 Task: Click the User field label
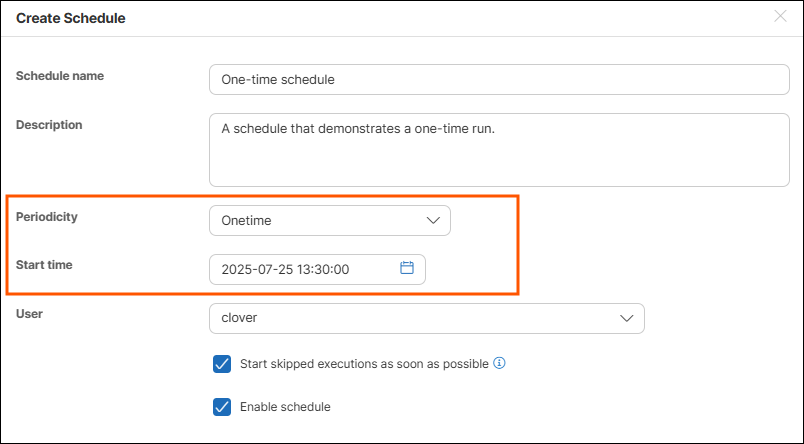(30, 314)
